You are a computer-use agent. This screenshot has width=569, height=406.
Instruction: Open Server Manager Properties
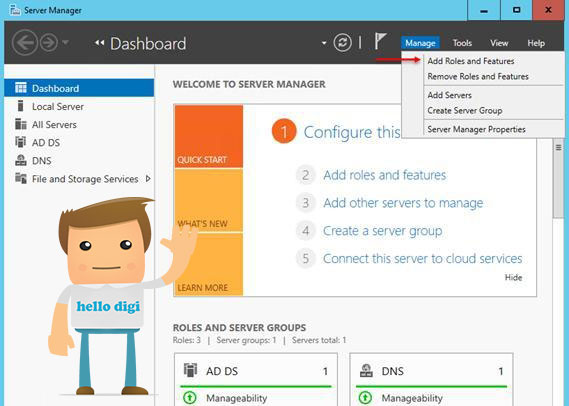tap(476, 129)
